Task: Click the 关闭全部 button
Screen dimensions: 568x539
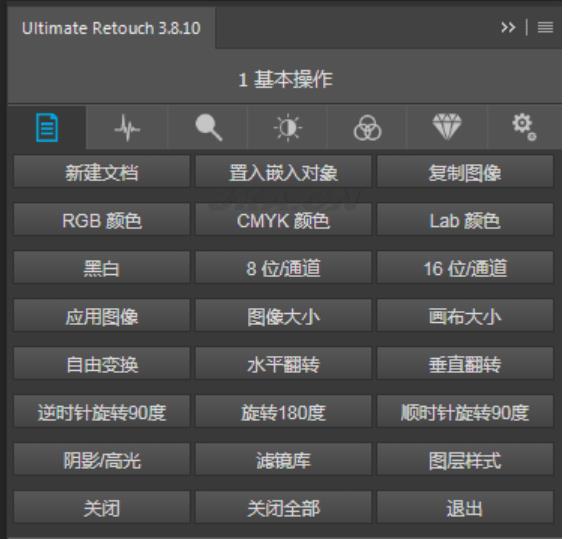Action: pyautogui.click(x=283, y=508)
